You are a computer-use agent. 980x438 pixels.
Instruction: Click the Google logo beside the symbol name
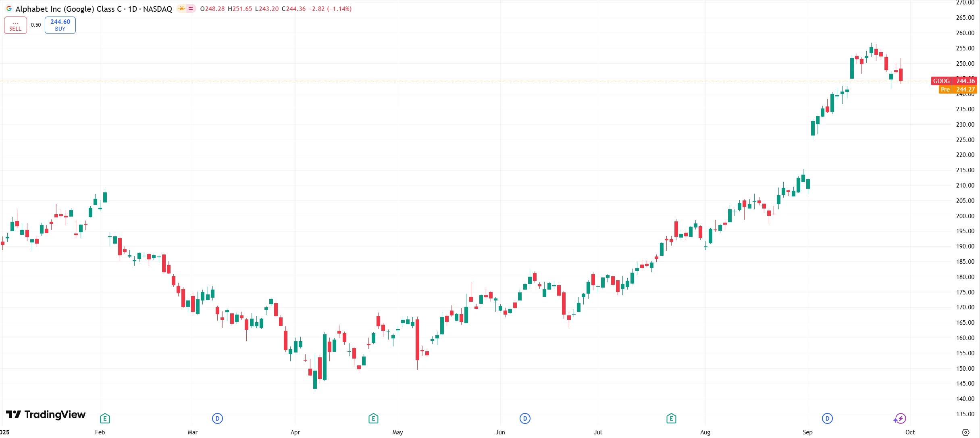tap(9, 8)
